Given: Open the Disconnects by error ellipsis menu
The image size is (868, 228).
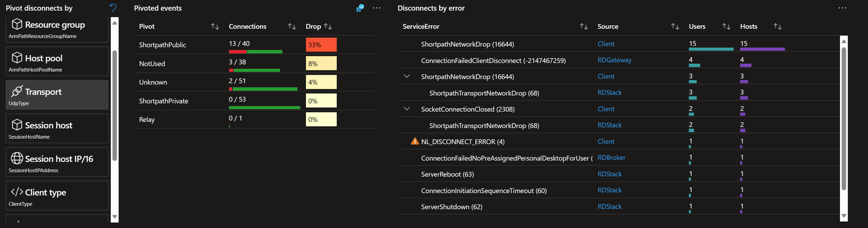Looking at the screenshot, I should click(842, 8).
